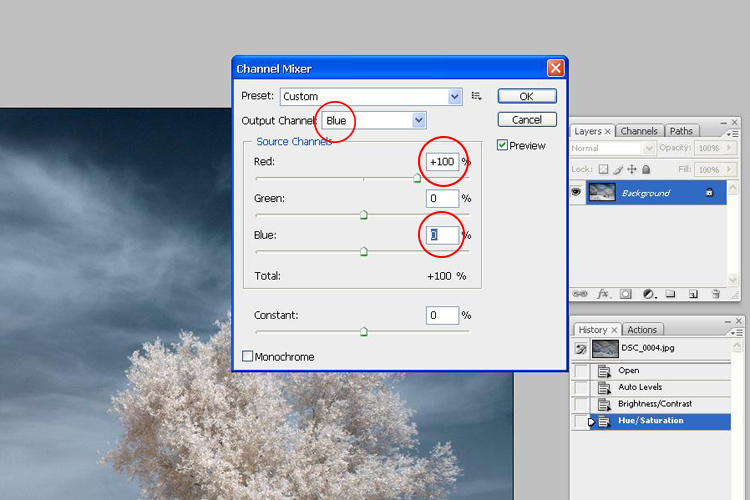
Task: Open the Preset dropdown
Action: coord(455,96)
